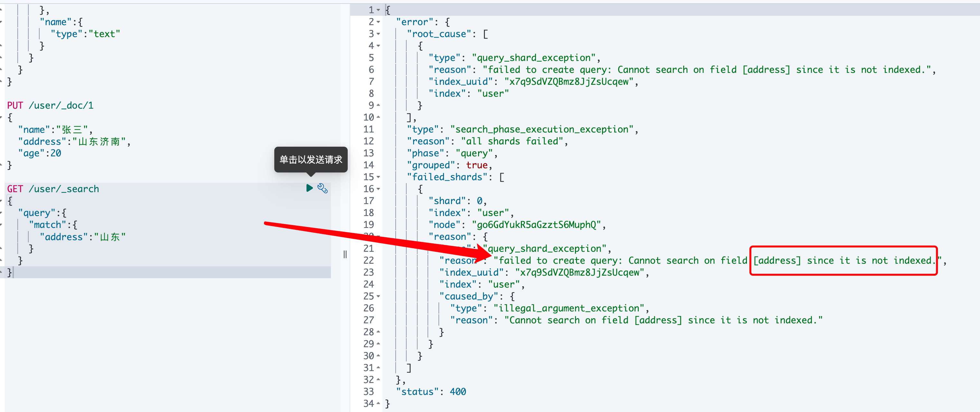Click the fold end marker on line 34
Image resolution: width=980 pixels, height=412 pixels.
(x=379, y=404)
